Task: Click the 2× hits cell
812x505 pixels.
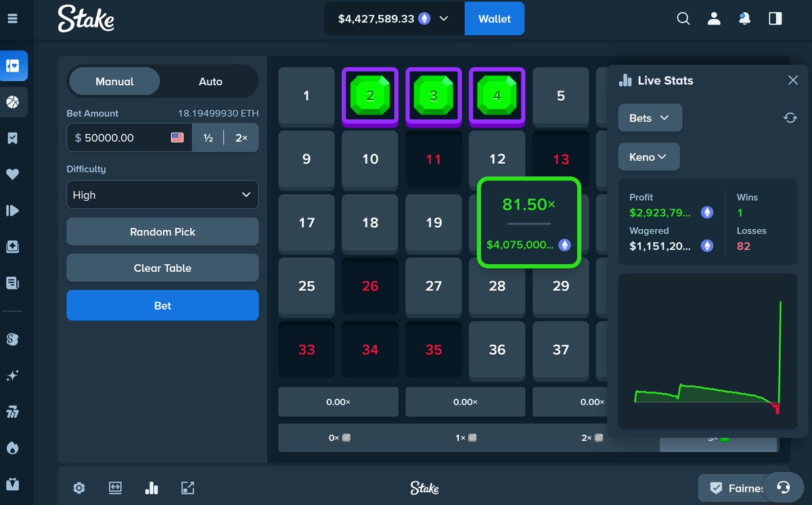Action: (592, 437)
